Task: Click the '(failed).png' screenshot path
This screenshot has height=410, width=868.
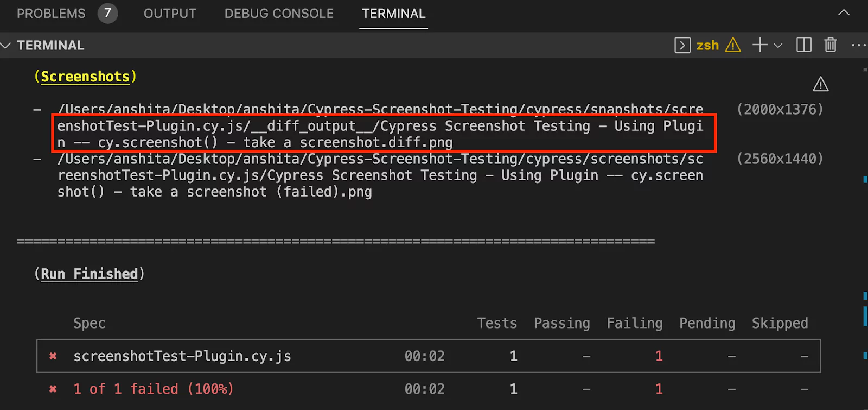Action: [324, 192]
